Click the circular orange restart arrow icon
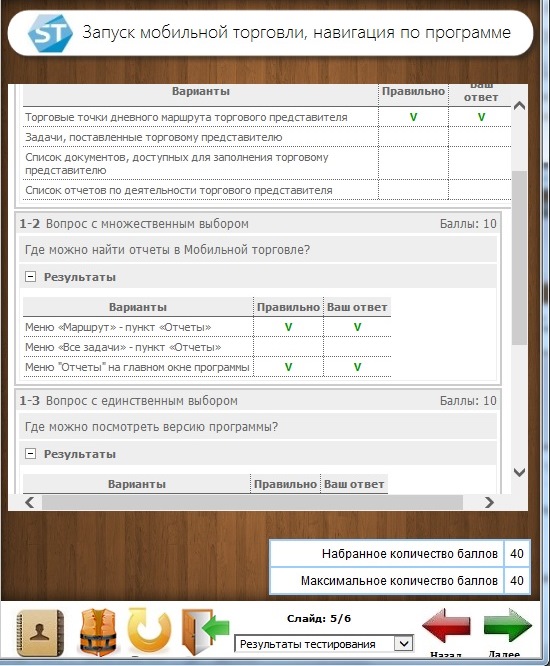 click(149, 632)
